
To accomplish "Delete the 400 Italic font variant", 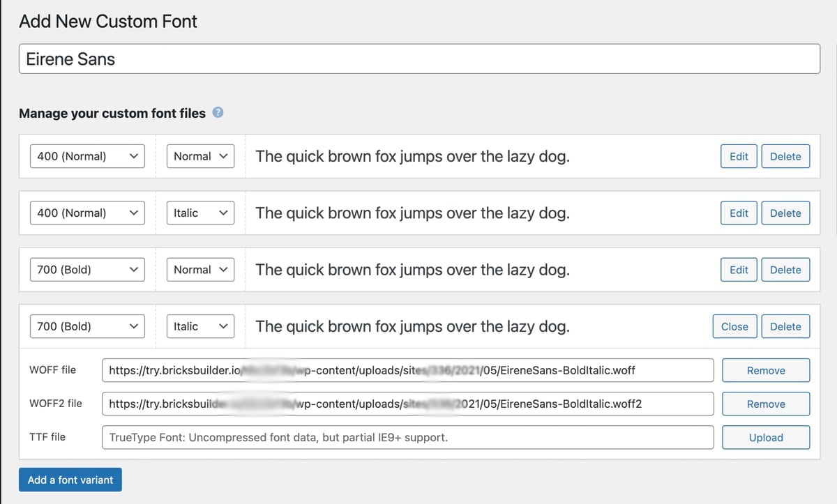I will point(785,213).
